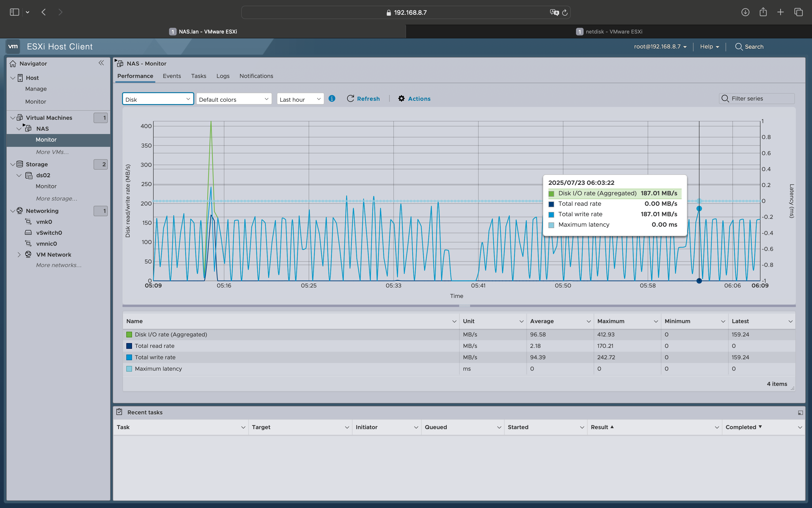812x508 pixels.
Task: Click the Search magnifier icon in header
Action: point(738,47)
